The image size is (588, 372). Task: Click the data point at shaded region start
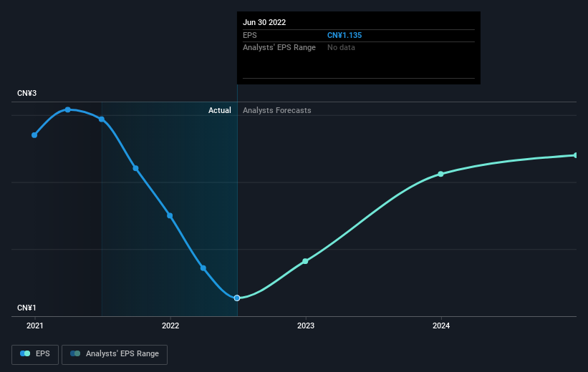[102, 119]
